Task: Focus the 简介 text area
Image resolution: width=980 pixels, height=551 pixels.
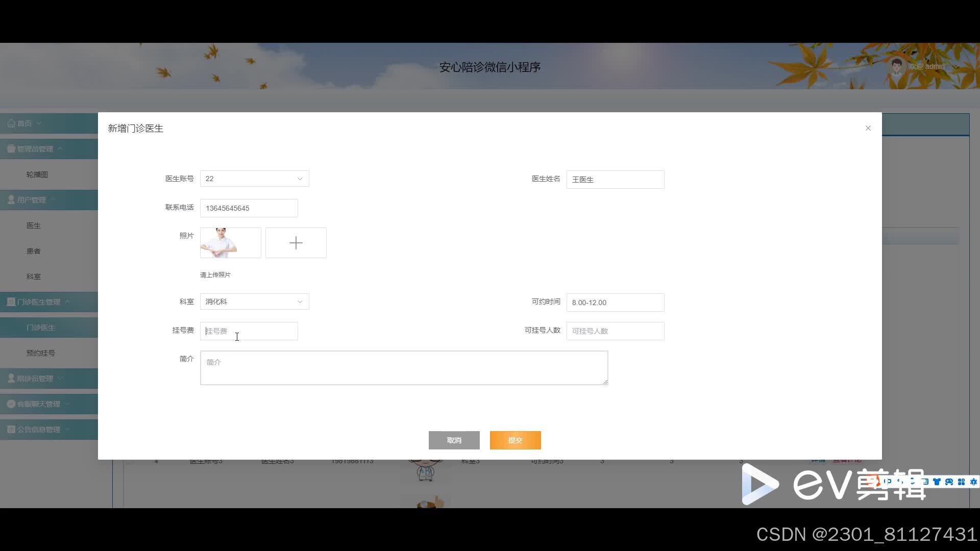Action: tap(404, 368)
